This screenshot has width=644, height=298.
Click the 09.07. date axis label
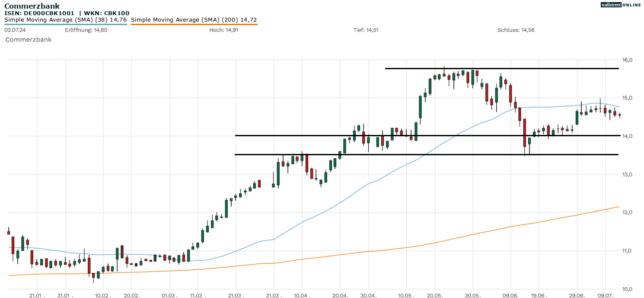click(x=605, y=295)
